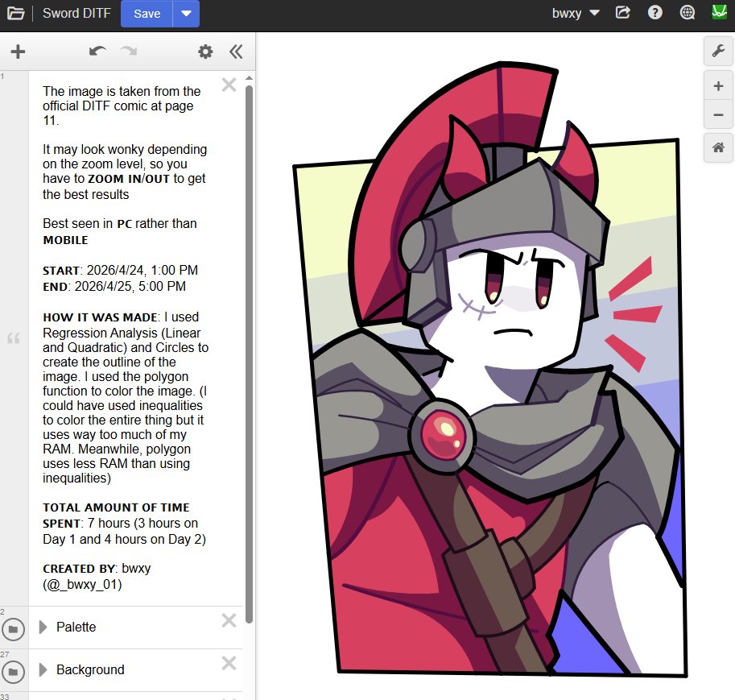Viewport: 735px width, 700px height.
Task: Toggle visibility of Palette folder
Action: [13, 629]
